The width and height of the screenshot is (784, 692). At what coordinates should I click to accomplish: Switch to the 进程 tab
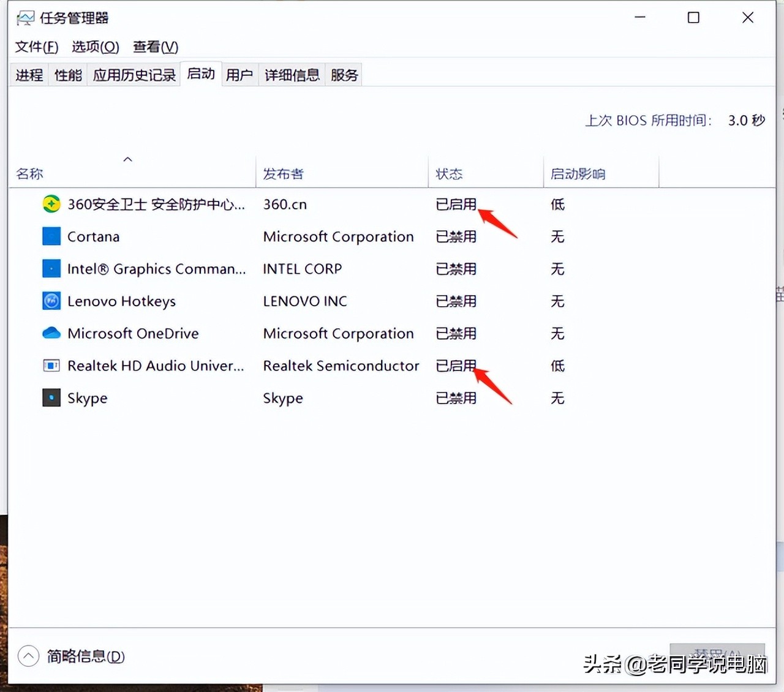[28, 74]
